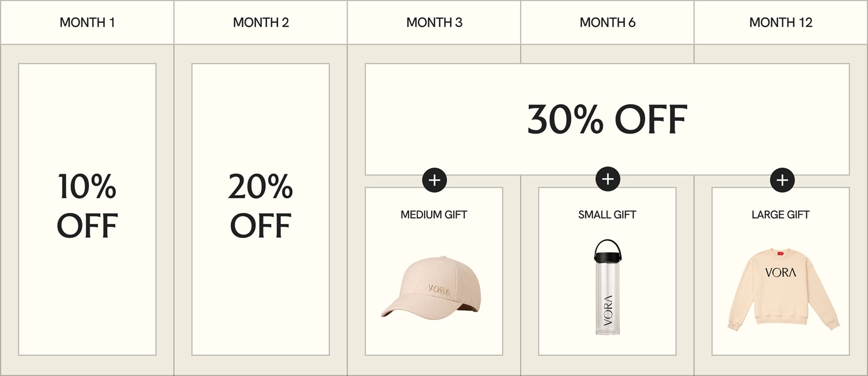Select the Month 1 column header

tap(87, 22)
